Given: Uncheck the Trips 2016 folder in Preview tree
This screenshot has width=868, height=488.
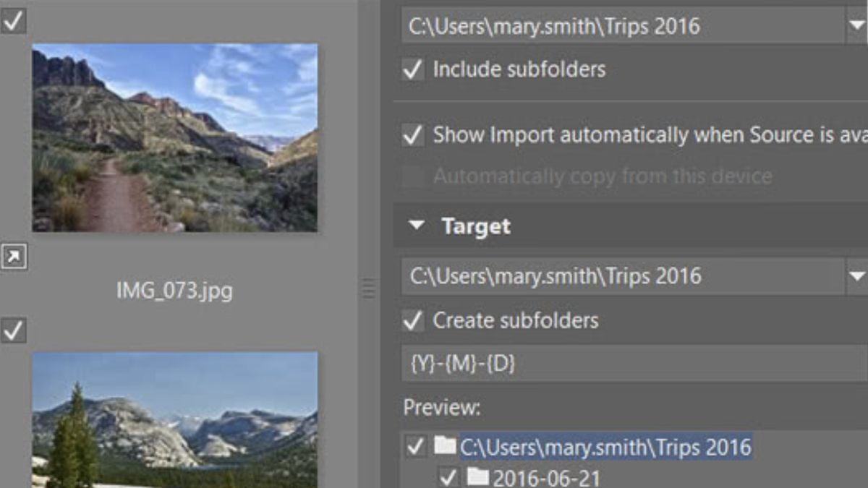Looking at the screenshot, I should 415,447.
